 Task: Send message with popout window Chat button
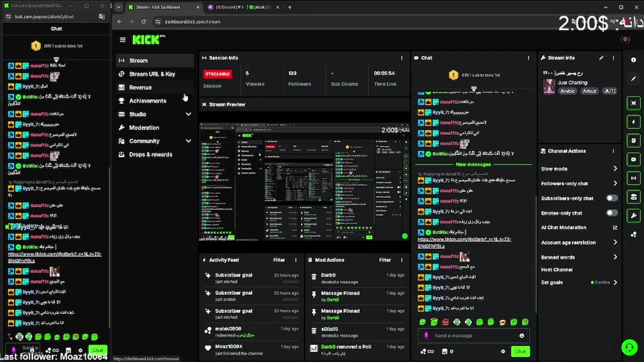point(98,350)
